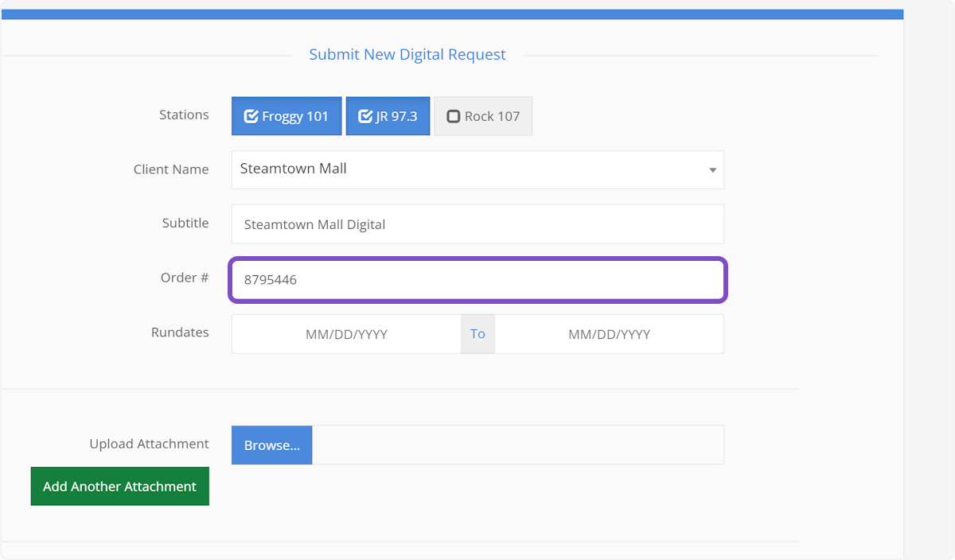Click the 'To' separator between dates
Image resolution: width=955 pixels, height=560 pixels.
click(x=477, y=334)
